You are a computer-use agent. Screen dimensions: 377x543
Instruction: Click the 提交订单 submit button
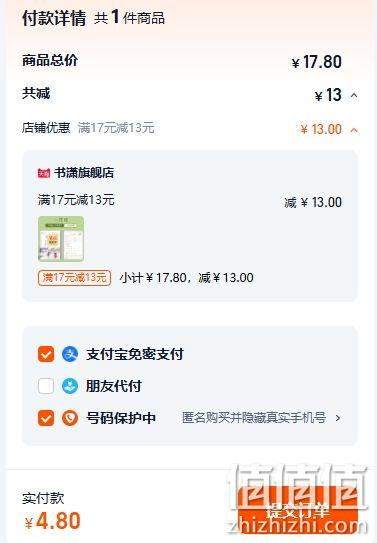coord(298,510)
